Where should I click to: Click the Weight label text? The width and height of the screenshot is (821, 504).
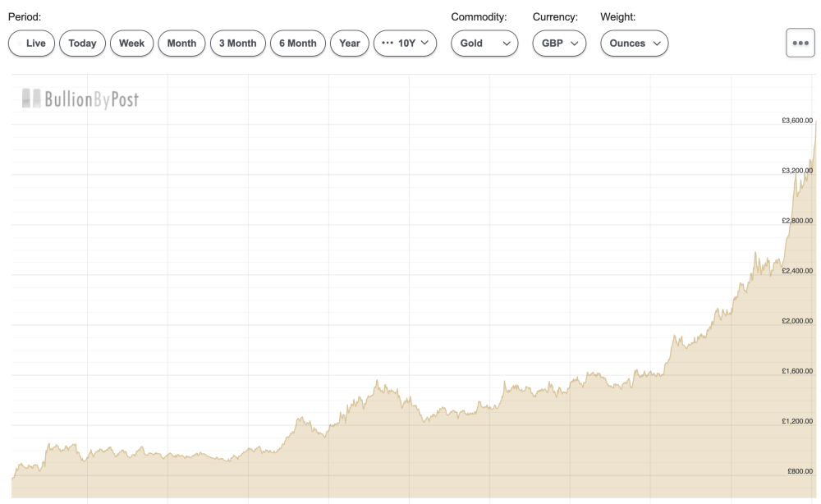click(618, 16)
